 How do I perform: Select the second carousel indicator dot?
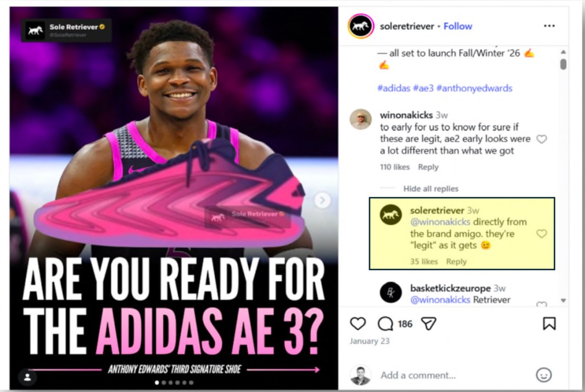click(164, 382)
